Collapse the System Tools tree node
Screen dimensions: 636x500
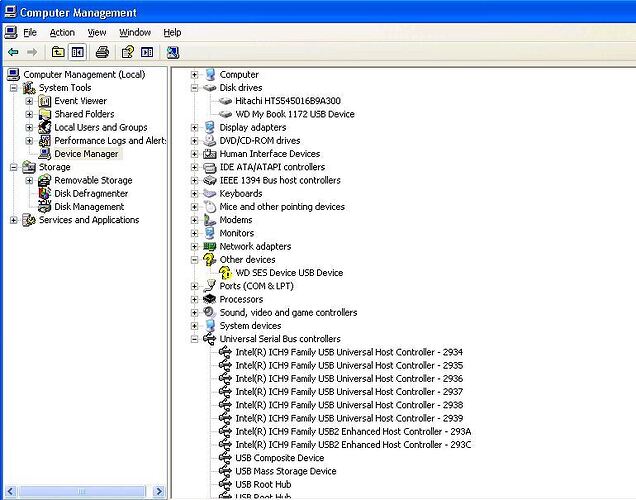point(14,88)
